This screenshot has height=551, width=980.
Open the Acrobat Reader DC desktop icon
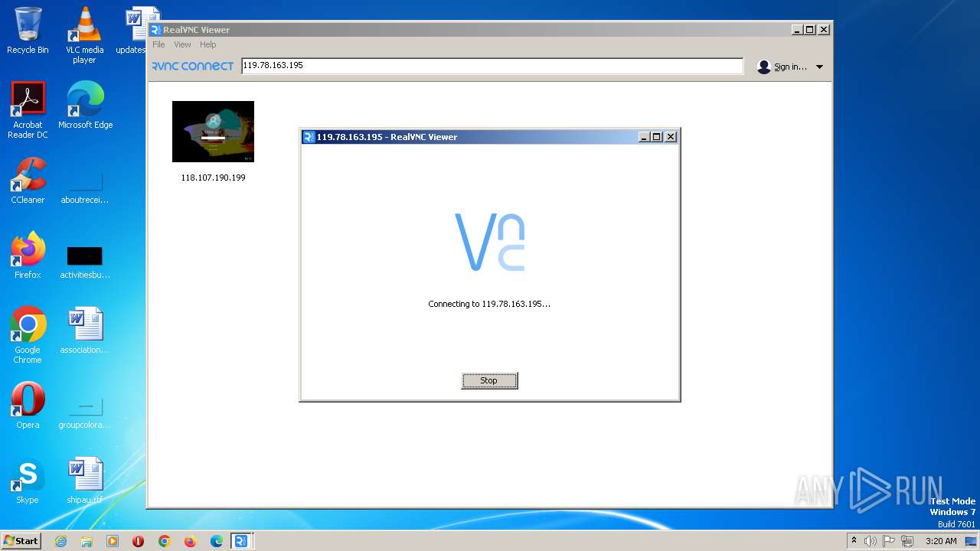(x=28, y=109)
